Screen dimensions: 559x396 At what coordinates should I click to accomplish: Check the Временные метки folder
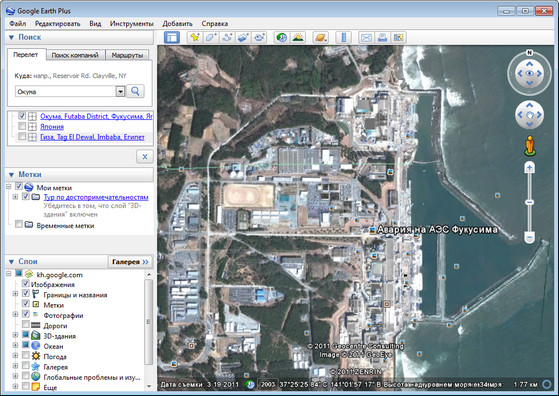(x=19, y=224)
